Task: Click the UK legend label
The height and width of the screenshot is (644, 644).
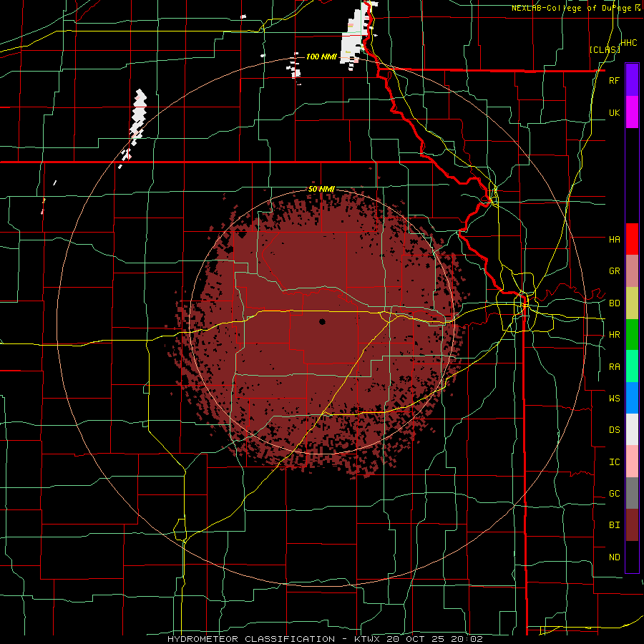Action: (614, 112)
